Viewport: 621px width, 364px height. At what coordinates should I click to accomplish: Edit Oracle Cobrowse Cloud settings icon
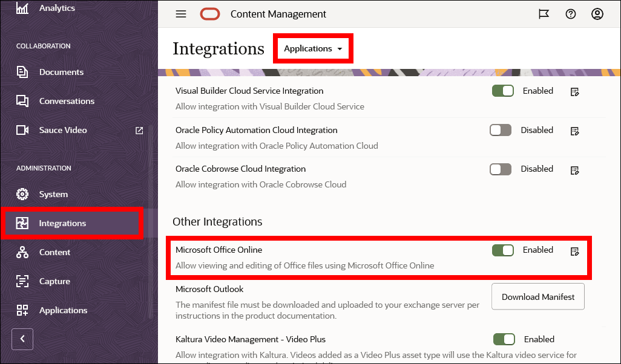point(574,170)
